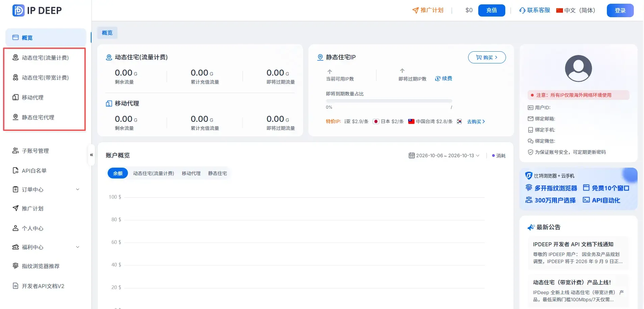Click the 开发者API文档V2 document icon

point(16,286)
